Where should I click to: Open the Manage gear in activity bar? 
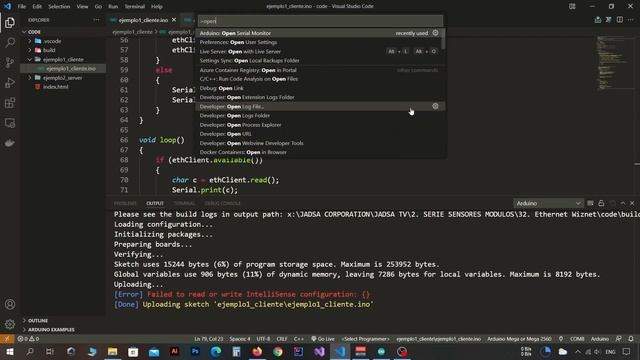[10, 324]
